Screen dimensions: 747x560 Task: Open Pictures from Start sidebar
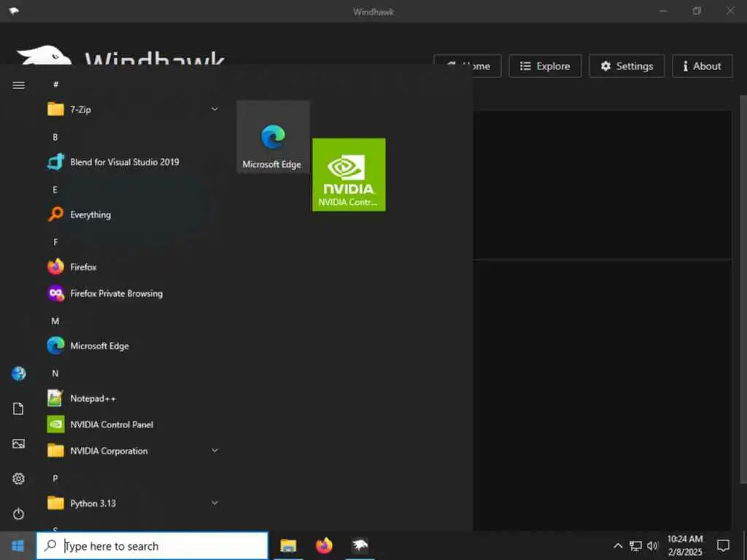coord(18,444)
